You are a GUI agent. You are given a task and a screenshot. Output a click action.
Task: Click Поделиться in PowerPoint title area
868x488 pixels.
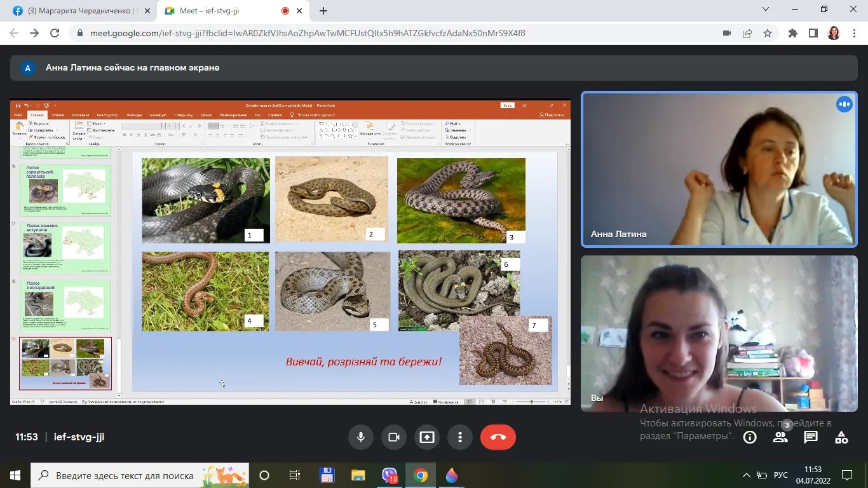tap(553, 115)
